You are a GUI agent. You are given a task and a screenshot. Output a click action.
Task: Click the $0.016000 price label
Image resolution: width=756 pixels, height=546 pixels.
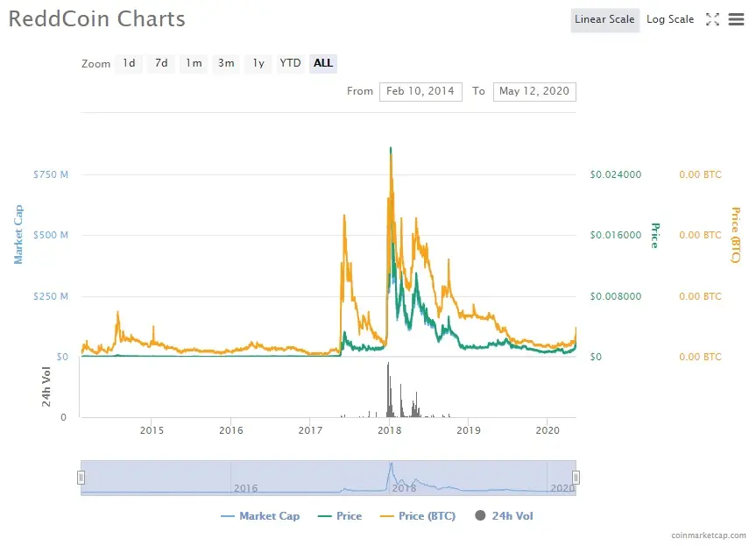616,236
